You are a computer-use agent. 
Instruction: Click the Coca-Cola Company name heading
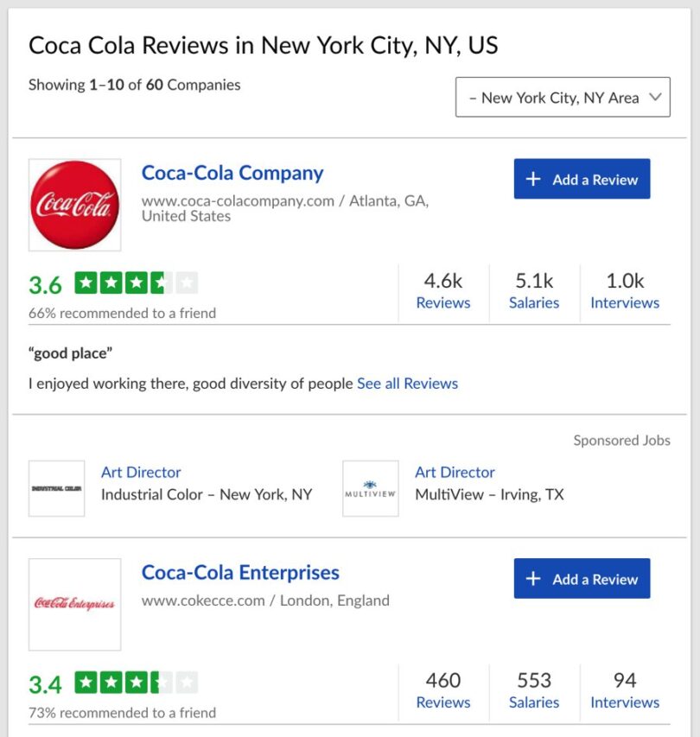click(x=232, y=173)
